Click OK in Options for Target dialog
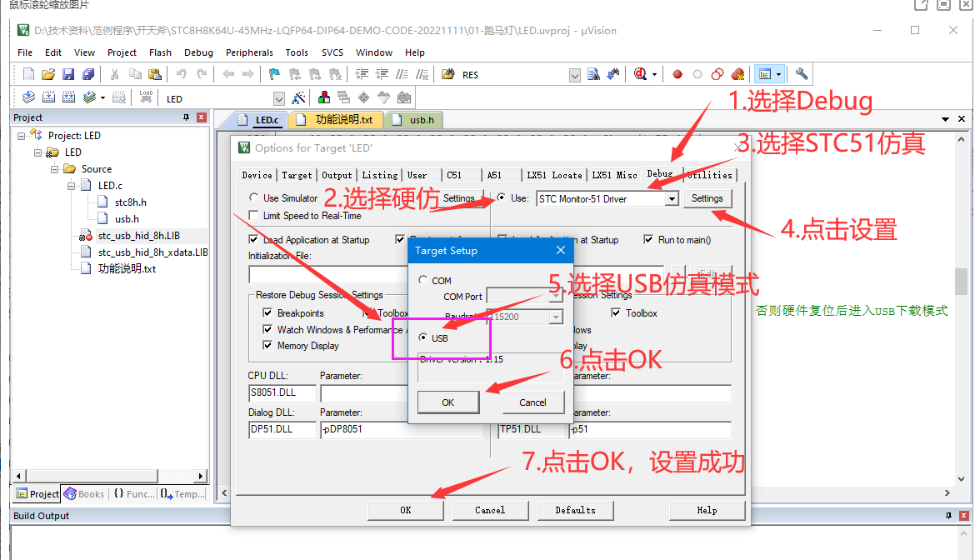The height and width of the screenshot is (560, 975). point(406,510)
